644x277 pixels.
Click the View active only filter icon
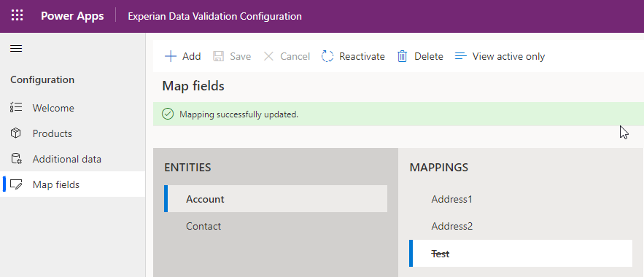pyautogui.click(x=461, y=56)
